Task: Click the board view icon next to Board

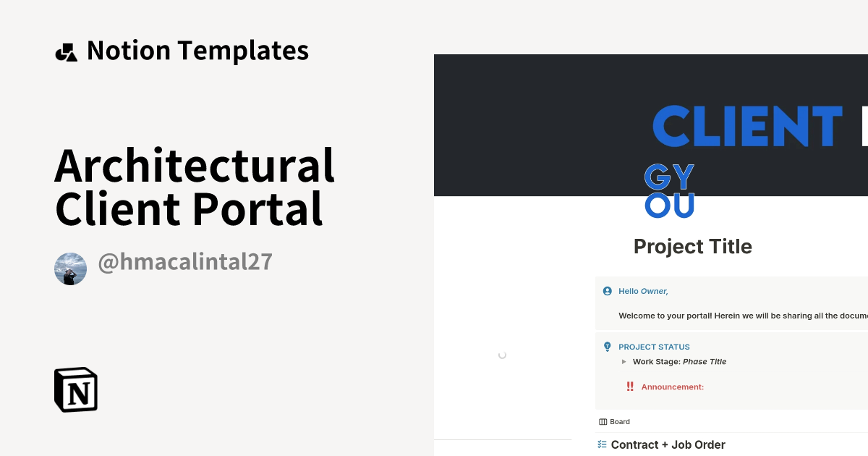Action: pyautogui.click(x=602, y=421)
